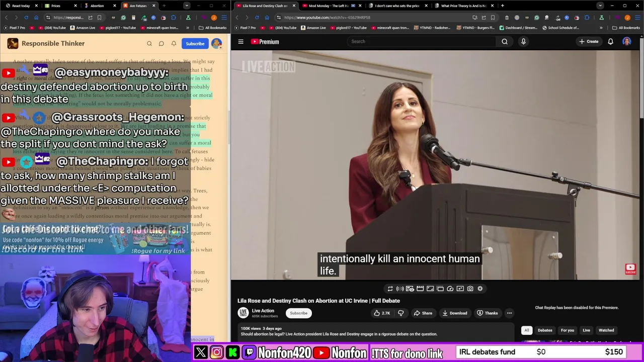Reload the YouTube browser page
The image size is (644, 362).
[257, 18]
